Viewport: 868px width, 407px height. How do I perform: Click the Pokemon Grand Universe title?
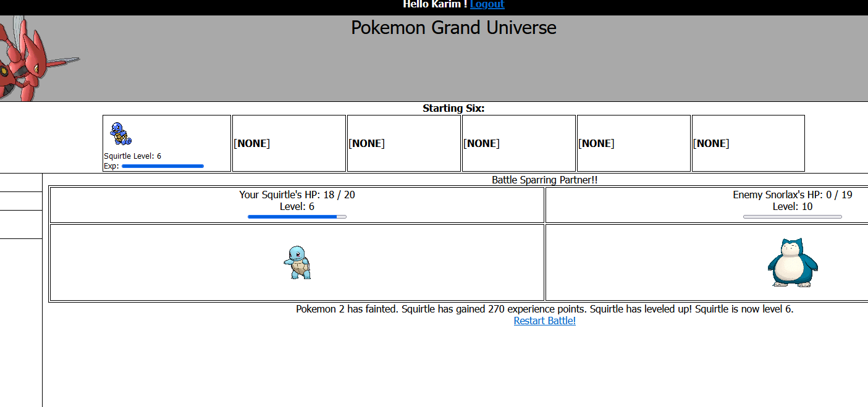pyautogui.click(x=453, y=27)
